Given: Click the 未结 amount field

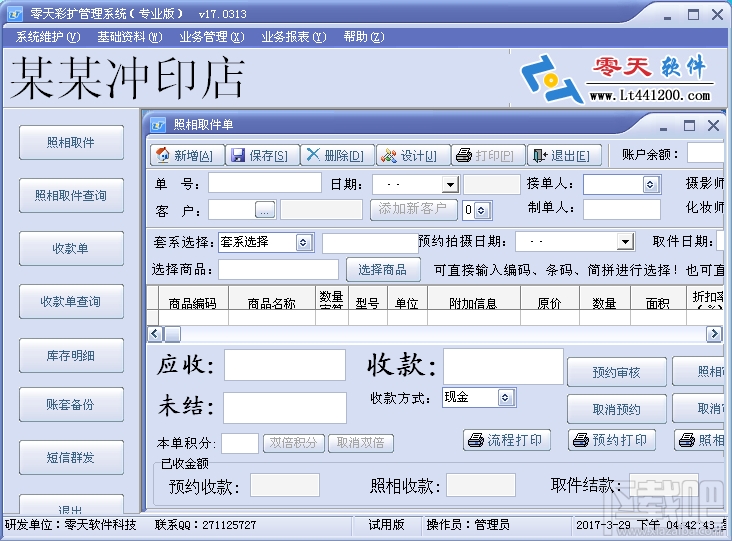Looking at the screenshot, I should point(285,408).
